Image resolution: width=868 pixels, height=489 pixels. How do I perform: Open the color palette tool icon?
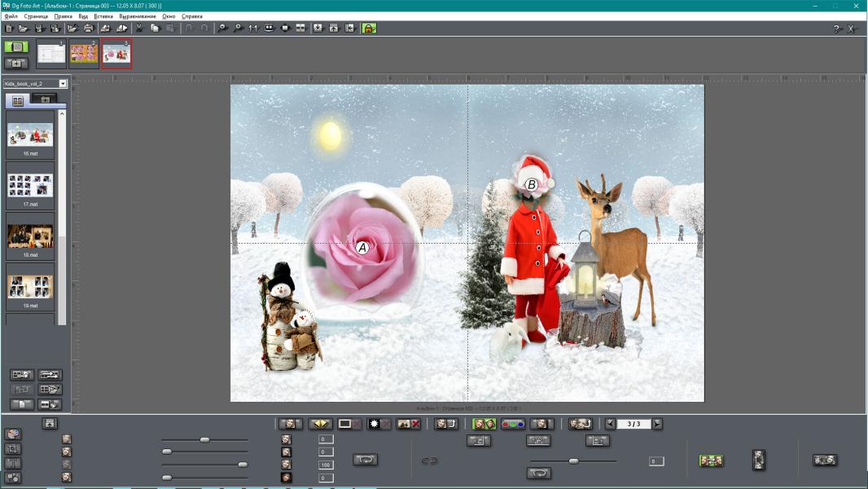pos(13,434)
